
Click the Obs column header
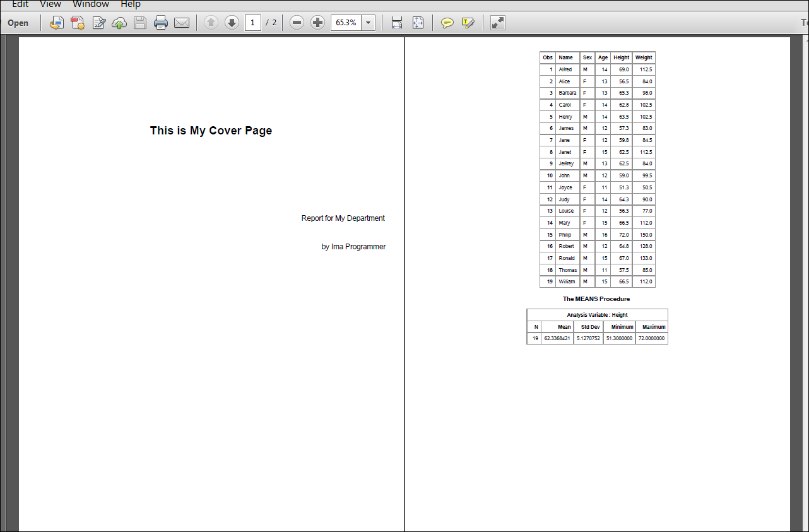coord(548,57)
